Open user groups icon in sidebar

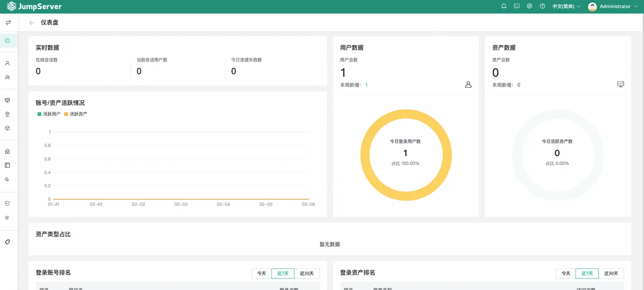(7, 78)
